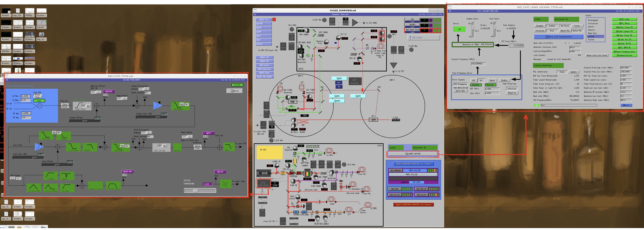Adjust the Fast Gain (dB) slider

tap(28, 158)
